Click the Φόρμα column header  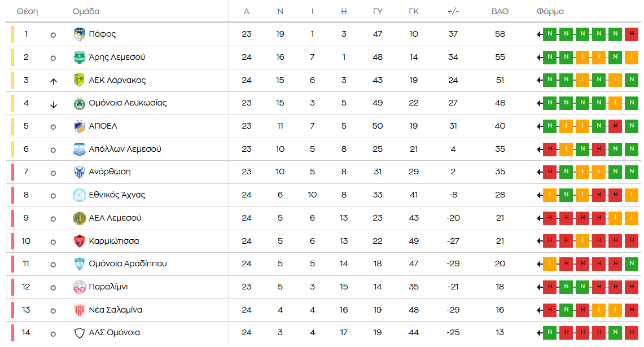pyautogui.click(x=550, y=12)
